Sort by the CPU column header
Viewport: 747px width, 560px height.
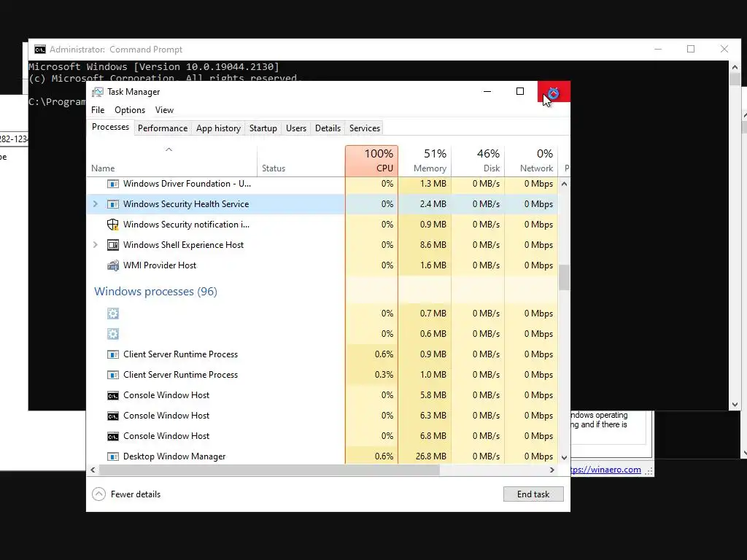(x=371, y=161)
